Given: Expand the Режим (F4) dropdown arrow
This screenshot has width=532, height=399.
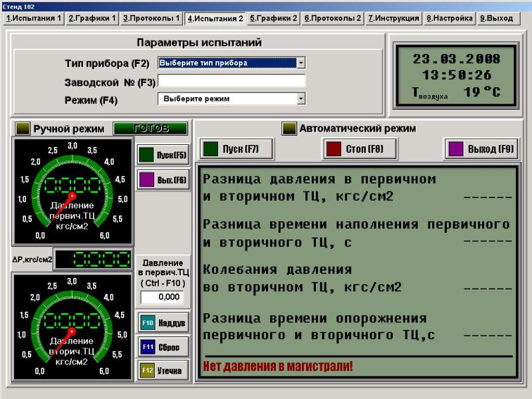Looking at the screenshot, I should pos(301,98).
